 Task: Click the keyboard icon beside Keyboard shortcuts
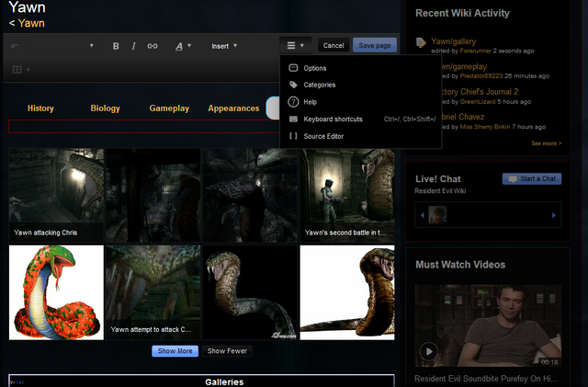tap(293, 119)
